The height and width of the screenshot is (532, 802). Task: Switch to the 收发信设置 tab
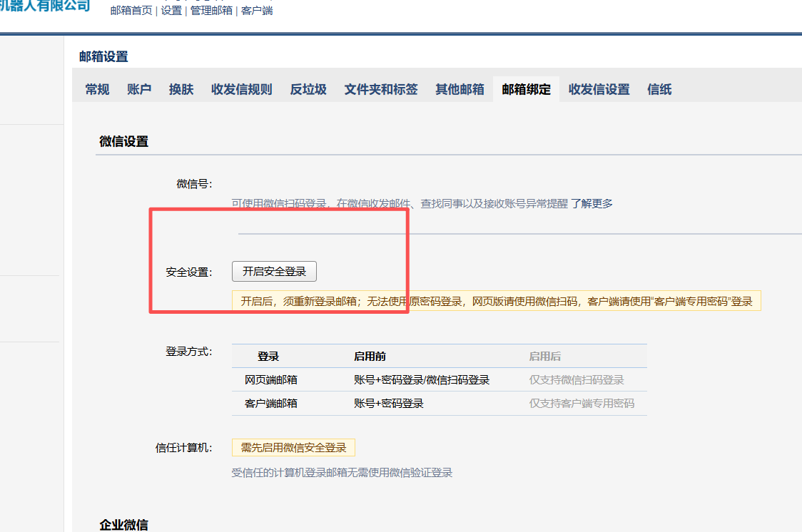click(x=599, y=89)
